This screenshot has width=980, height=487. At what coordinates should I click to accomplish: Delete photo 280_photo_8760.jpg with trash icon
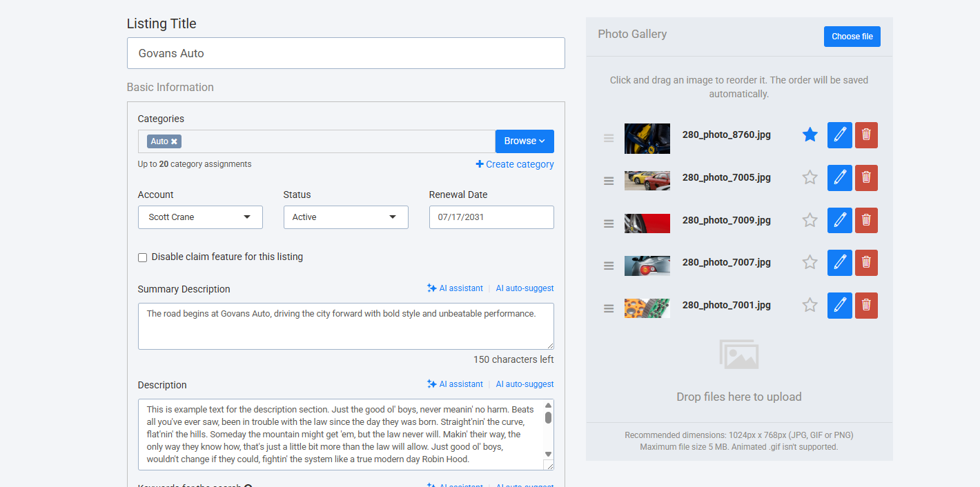pos(866,135)
